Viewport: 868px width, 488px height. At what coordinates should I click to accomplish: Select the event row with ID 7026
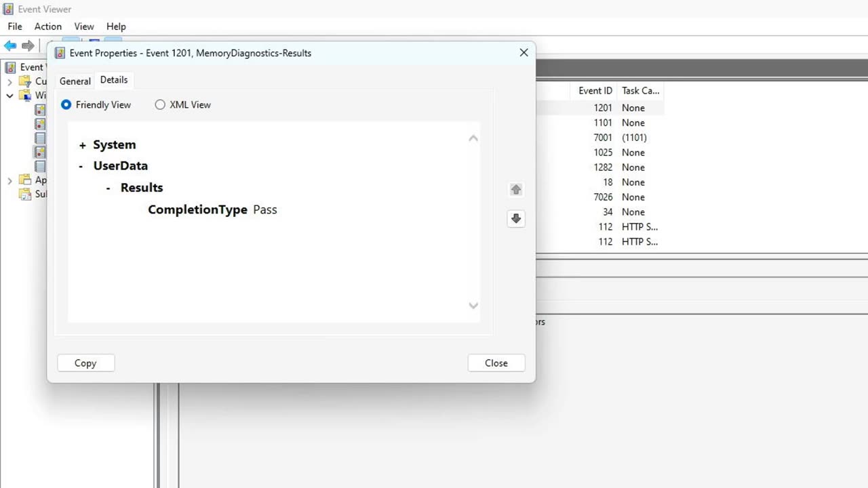tap(600, 197)
